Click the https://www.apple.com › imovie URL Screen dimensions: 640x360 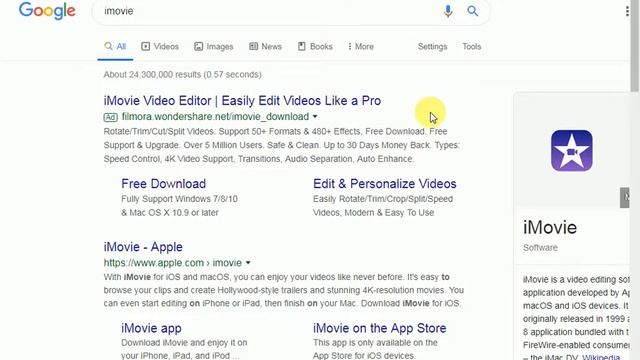tap(173, 263)
